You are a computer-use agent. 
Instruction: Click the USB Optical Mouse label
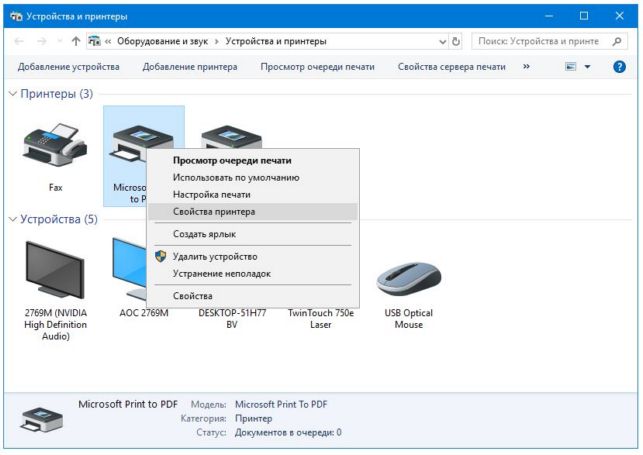pyautogui.click(x=408, y=318)
